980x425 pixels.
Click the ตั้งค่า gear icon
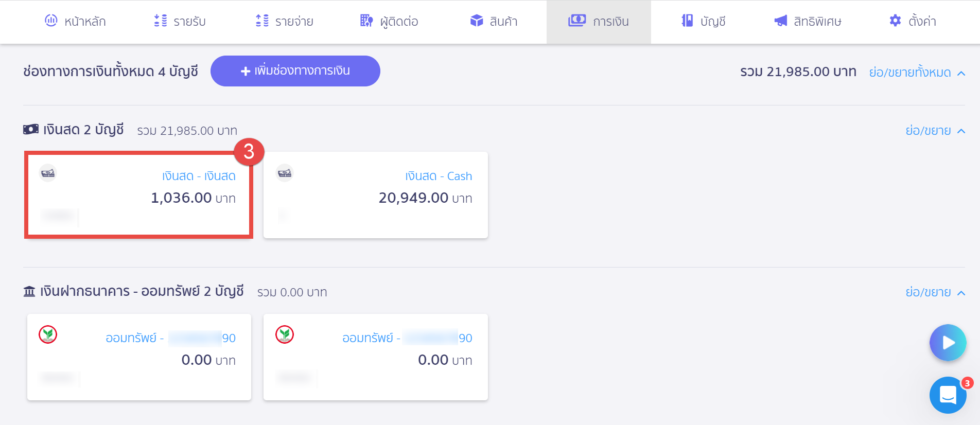896,21
